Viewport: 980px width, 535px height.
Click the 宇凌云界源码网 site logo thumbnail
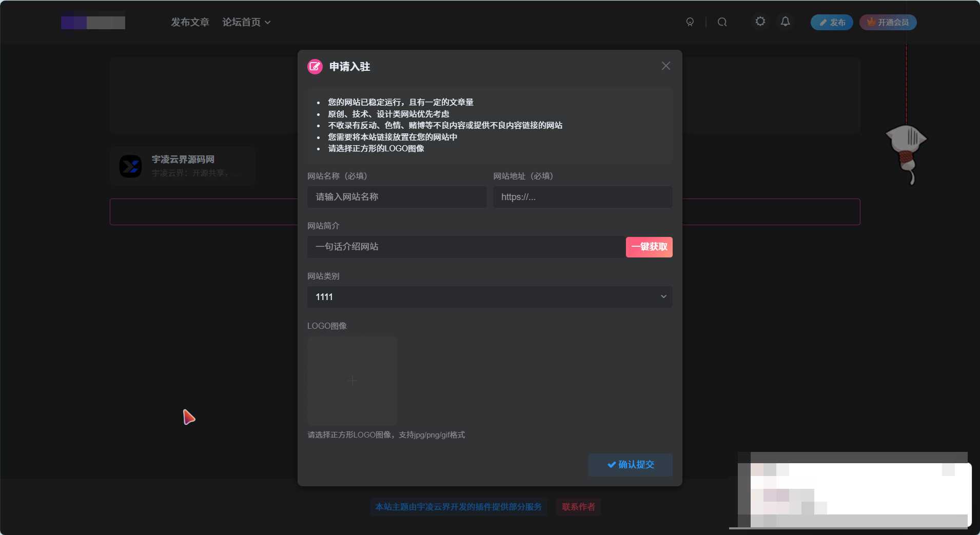point(130,166)
